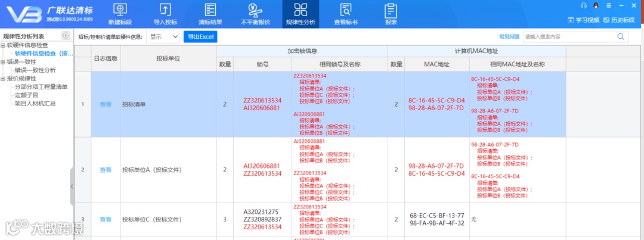This screenshot has width=644, height=240.
Task: Select row number 1 header
Action: (x=82, y=104)
